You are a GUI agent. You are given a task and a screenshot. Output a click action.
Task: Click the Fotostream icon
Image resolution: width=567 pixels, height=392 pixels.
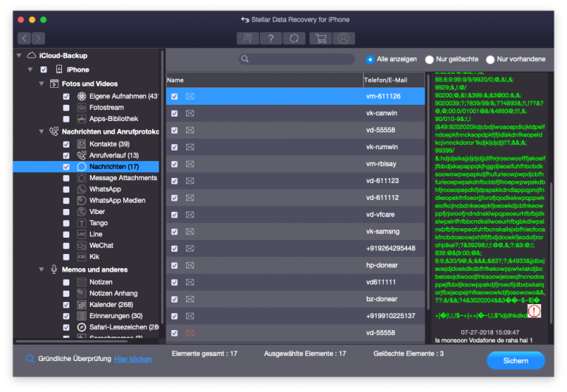click(82, 107)
